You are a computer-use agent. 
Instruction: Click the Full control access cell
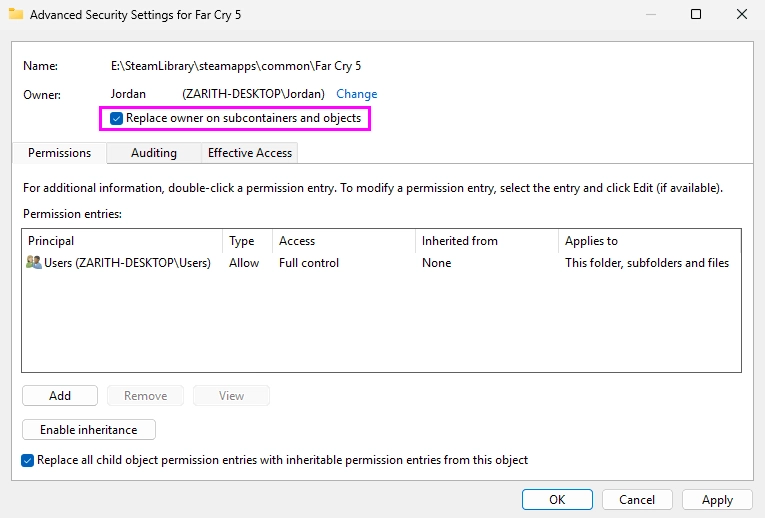(x=309, y=263)
